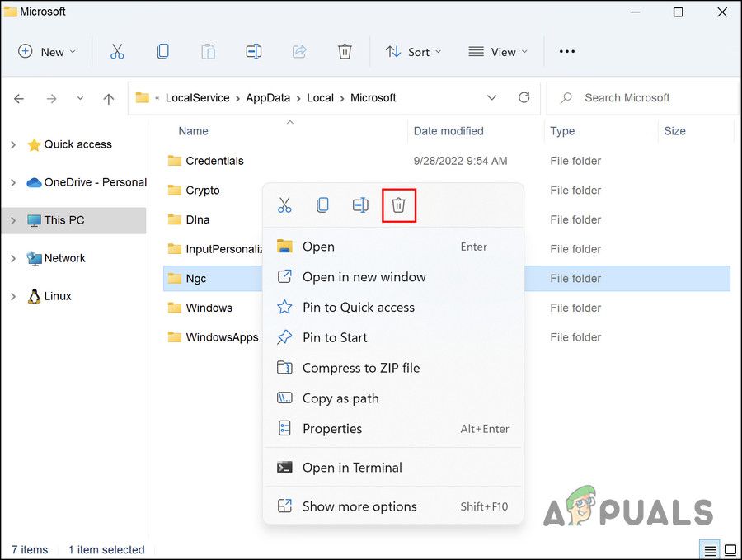
Task: Select Network in the sidebar
Action: point(65,258)
